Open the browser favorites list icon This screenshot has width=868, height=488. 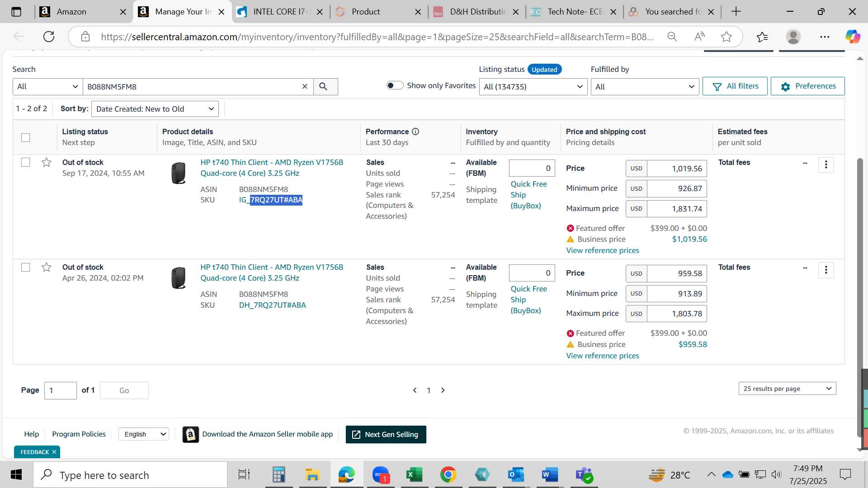(762, 37)
